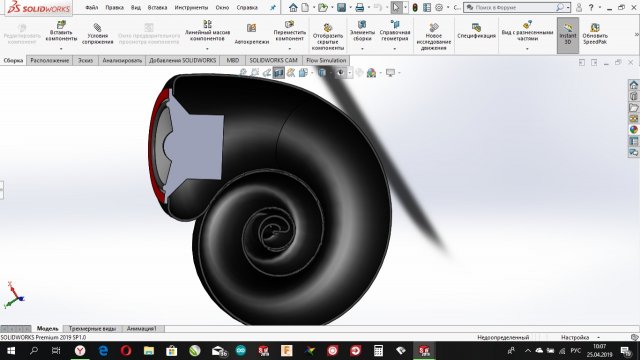
Task: Open the Calculator in taskbar
Action: [378, 351]
